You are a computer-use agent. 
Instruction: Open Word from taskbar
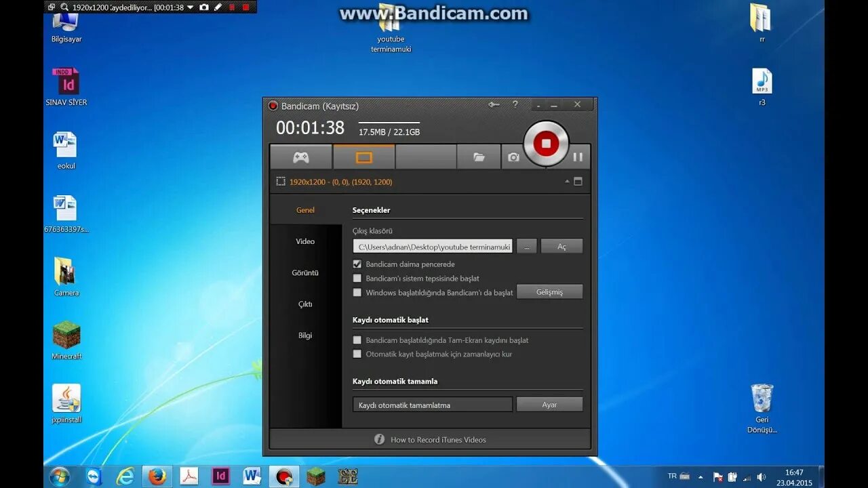click(252, 476)
